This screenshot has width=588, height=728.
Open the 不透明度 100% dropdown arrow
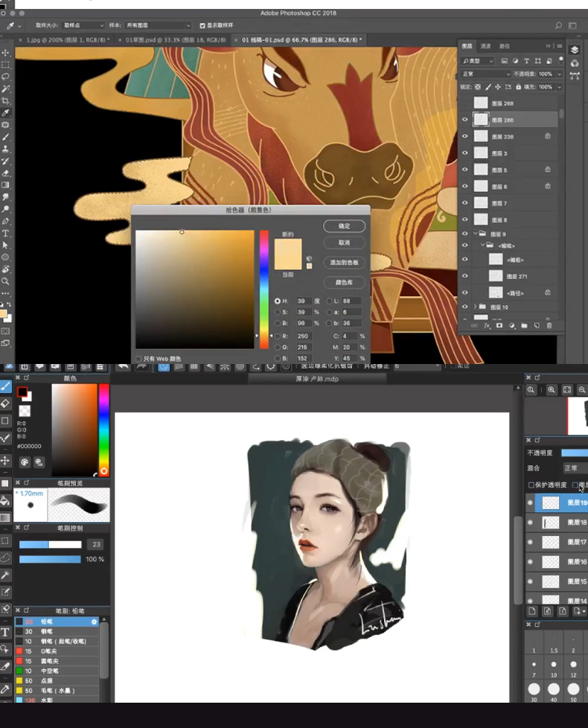coord(559,74)
